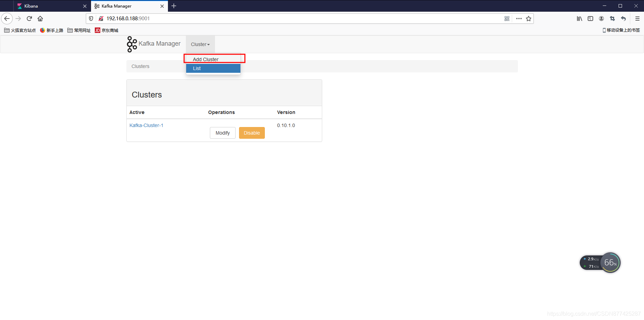This screenshot has width=644, height=320.
Task: Click the Kafka Manager brand title
Action: [x=159, y=44]
